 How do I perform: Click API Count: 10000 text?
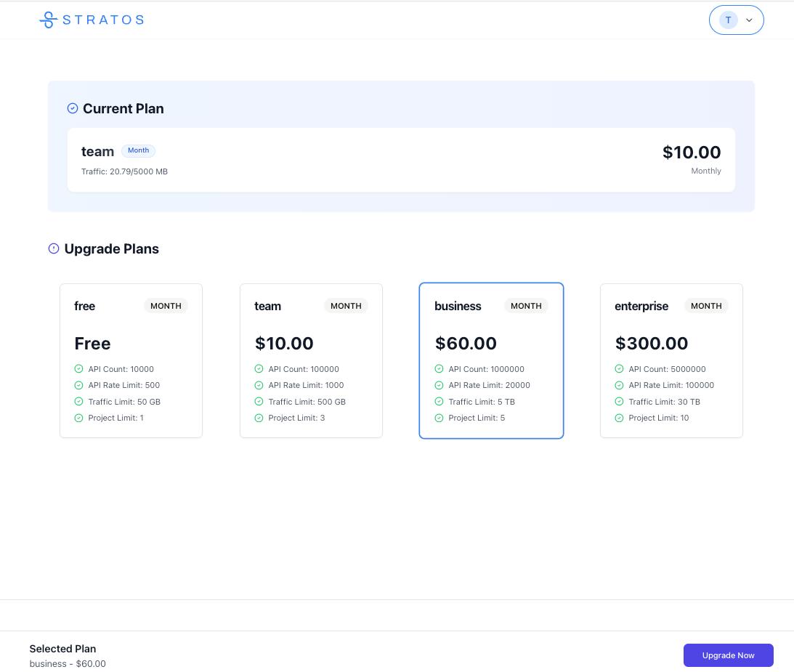(x=121, y=369)
